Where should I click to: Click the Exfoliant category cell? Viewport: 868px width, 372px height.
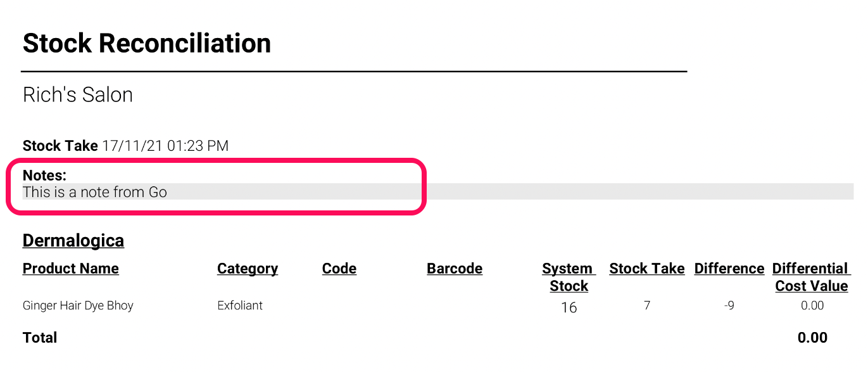(x=240, y=305)
